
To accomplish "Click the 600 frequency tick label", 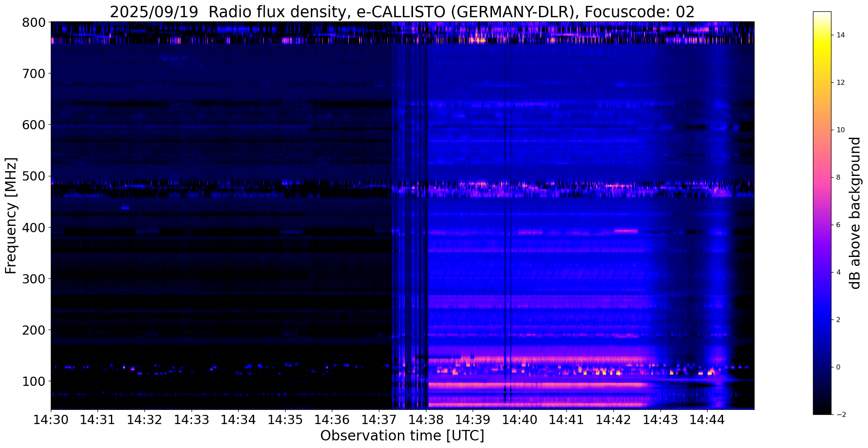I will [34, 125].
